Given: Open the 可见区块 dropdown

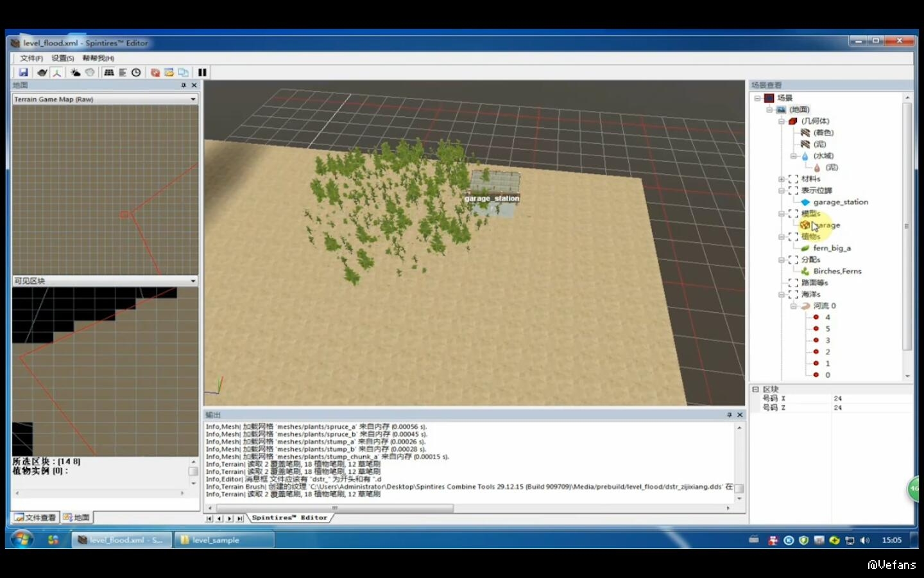Looking at the screenshot, I should pyautogui.click(x=193, y=281).
